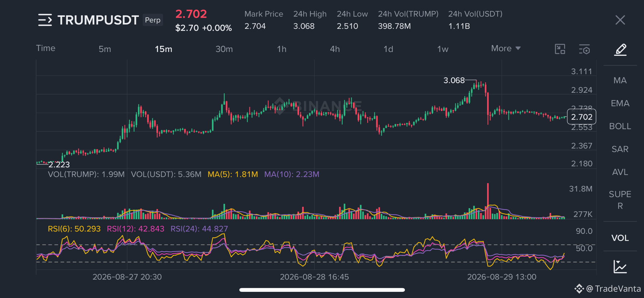The width and height of the screenshot is (644, 298).
Task: Open the chart layout grid icon
Action: click(x=560, y=49)
